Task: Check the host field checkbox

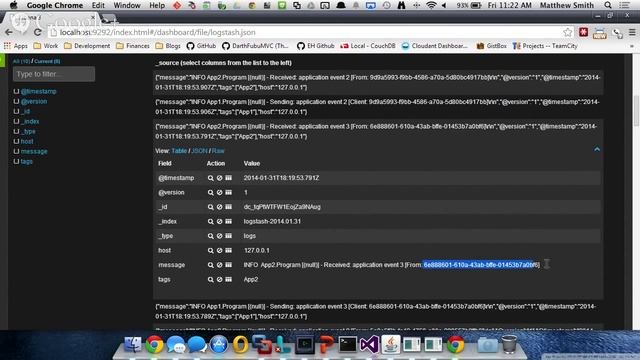Action: click(x=16, y=141)
